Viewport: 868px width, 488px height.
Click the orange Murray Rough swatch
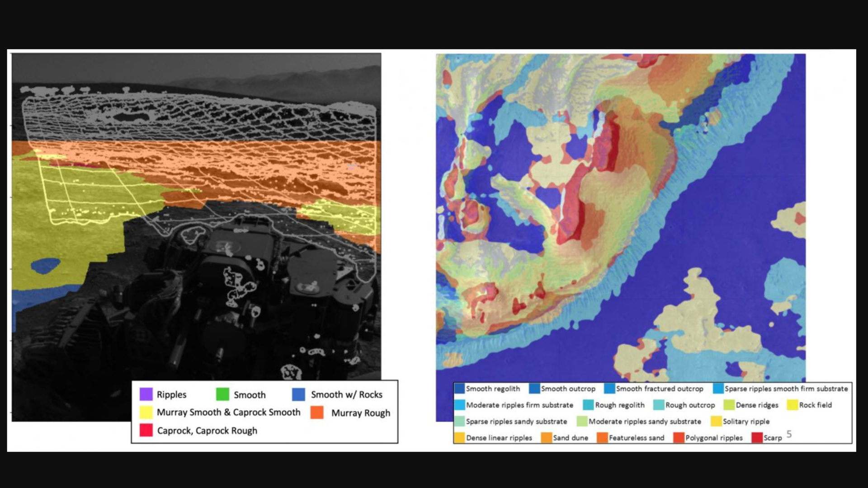pos(317,412)
